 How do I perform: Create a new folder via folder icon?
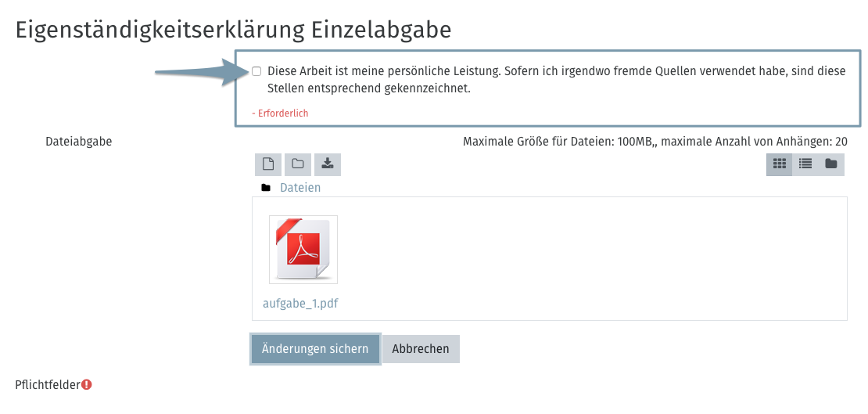coord(297,164)
